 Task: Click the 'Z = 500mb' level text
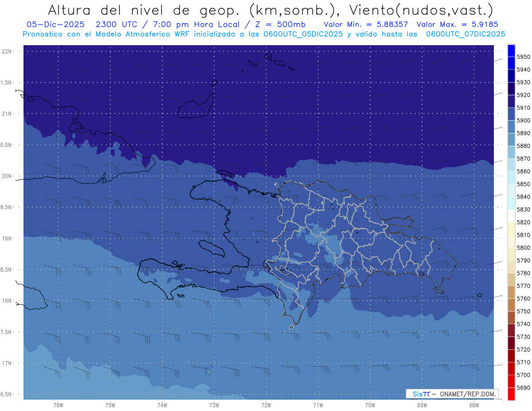[280, 24]
